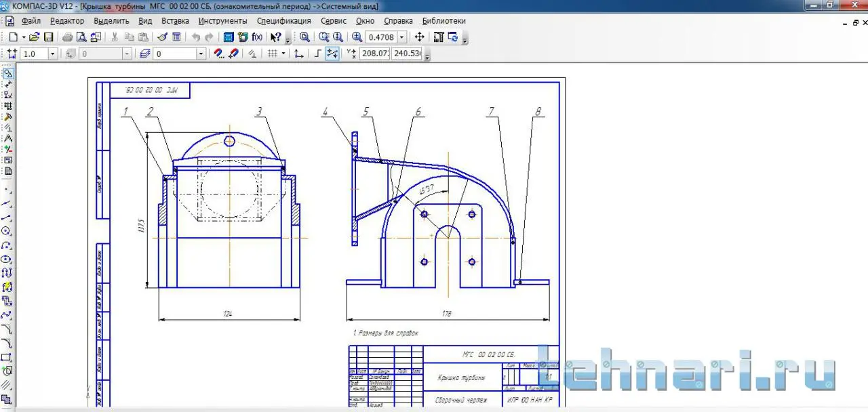The width and height of the screenshot is (868, 412).
Task: Open the Print preview icon
Action: click(x=82, y=37)
